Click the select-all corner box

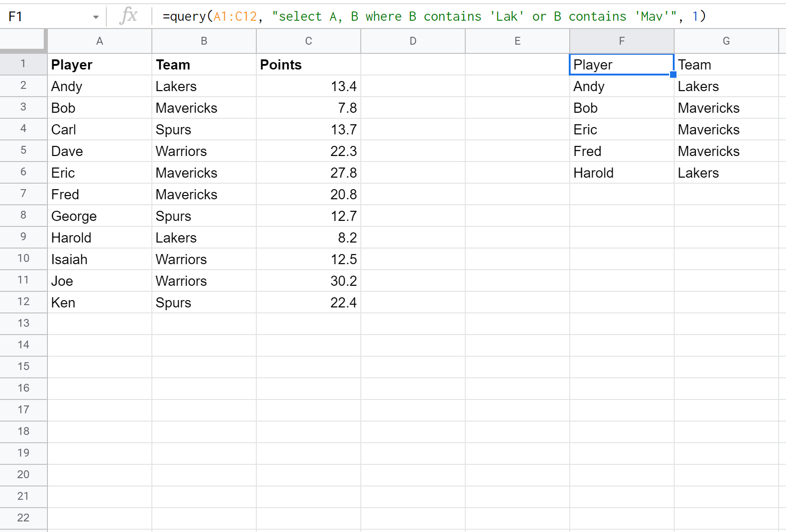(x=23, y=40)
